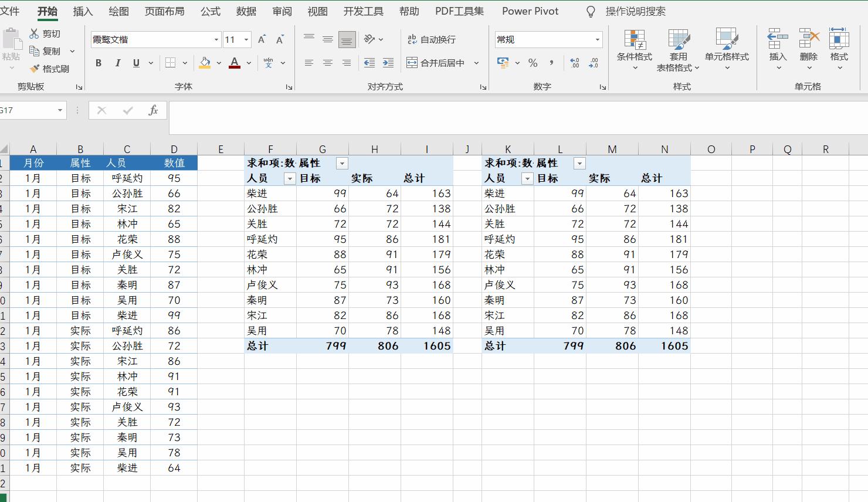868x502 pixels.
Task: Apply percent number style
Action: (533, 63)
